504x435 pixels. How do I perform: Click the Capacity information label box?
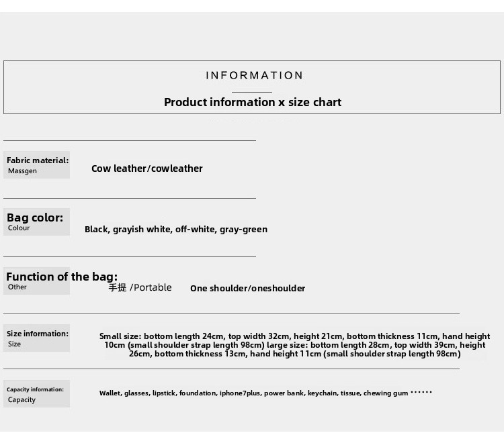click(37, 394)
